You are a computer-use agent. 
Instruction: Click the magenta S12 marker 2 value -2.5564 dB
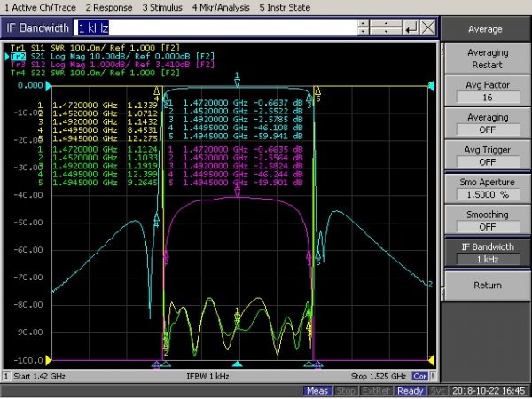[279, 158]
